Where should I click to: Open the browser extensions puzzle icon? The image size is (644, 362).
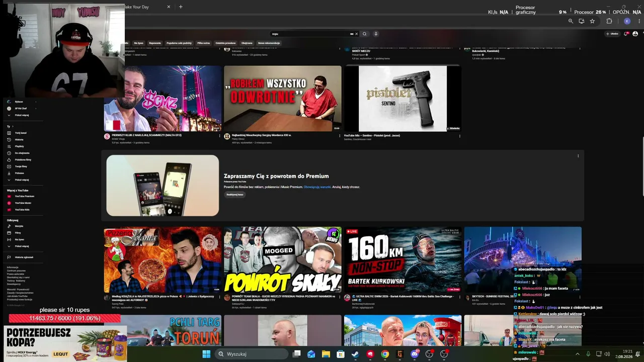click(x=609, y=21)
